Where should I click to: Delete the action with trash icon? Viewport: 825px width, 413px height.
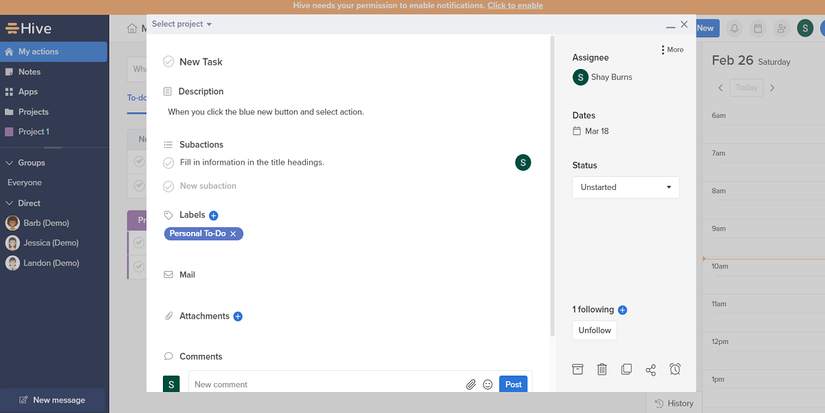pyautogui.click(x=602, y=369)
